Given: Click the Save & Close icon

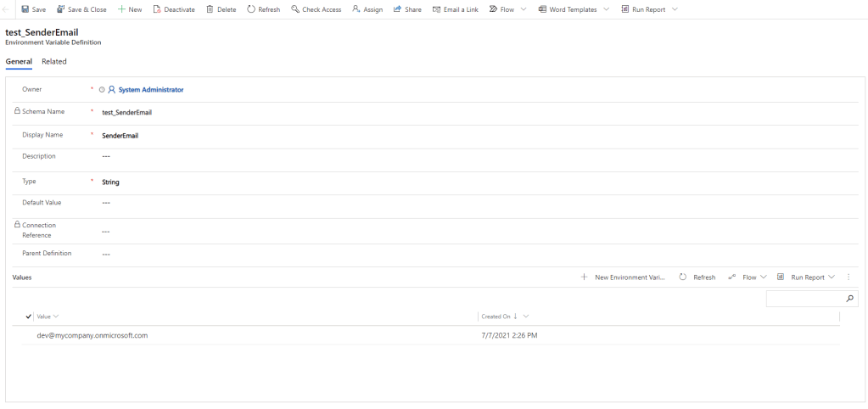Looking at the screenshot, I should [60, 9].
